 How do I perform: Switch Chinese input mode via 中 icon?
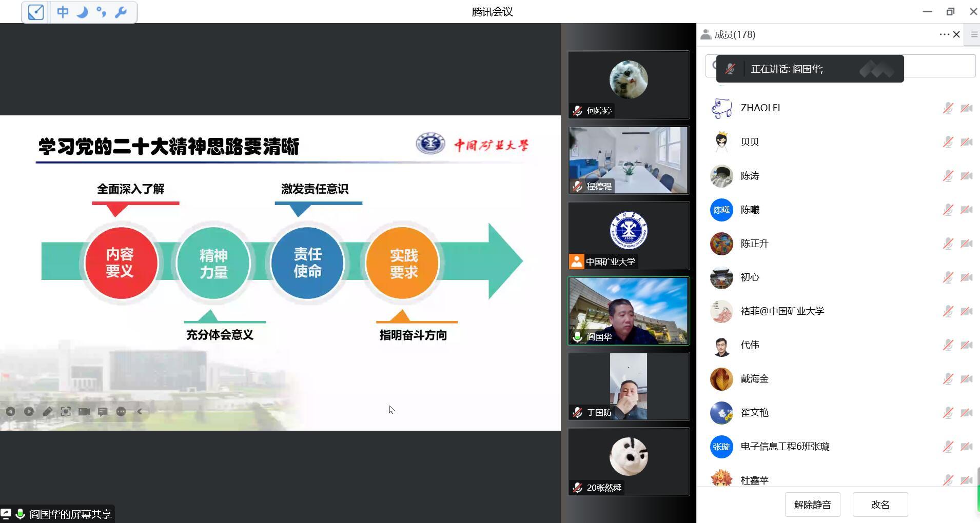[63, 12]
